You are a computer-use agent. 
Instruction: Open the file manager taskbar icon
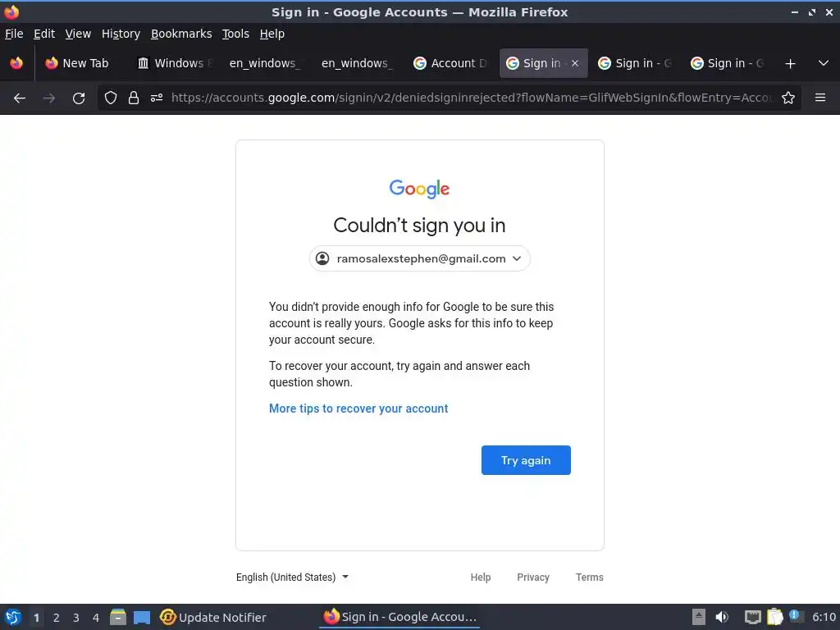pyautogui.click(x=118, y=617)
